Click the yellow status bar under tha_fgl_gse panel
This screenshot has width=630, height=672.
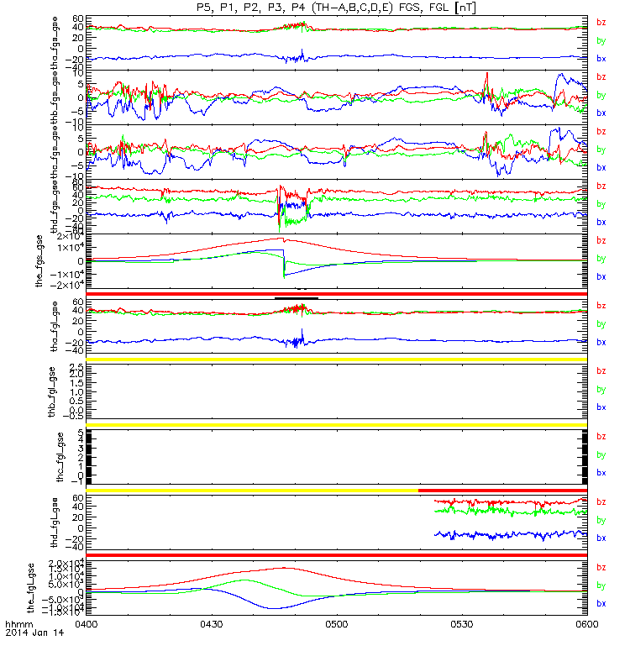337,360
